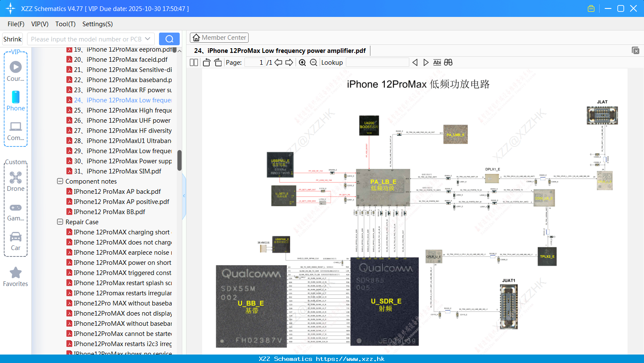Open the VIP(V) menu
The width and height of the screenshot is (644, 363).
[40, 24]
